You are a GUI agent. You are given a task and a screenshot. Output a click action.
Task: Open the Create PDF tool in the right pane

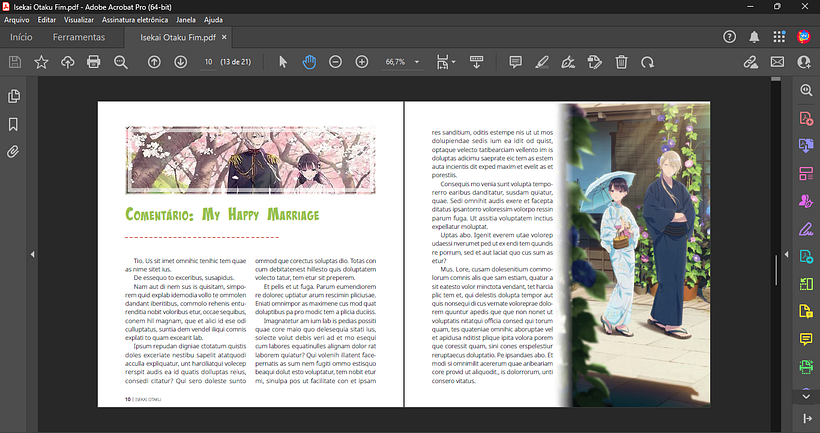coord(806,118)
